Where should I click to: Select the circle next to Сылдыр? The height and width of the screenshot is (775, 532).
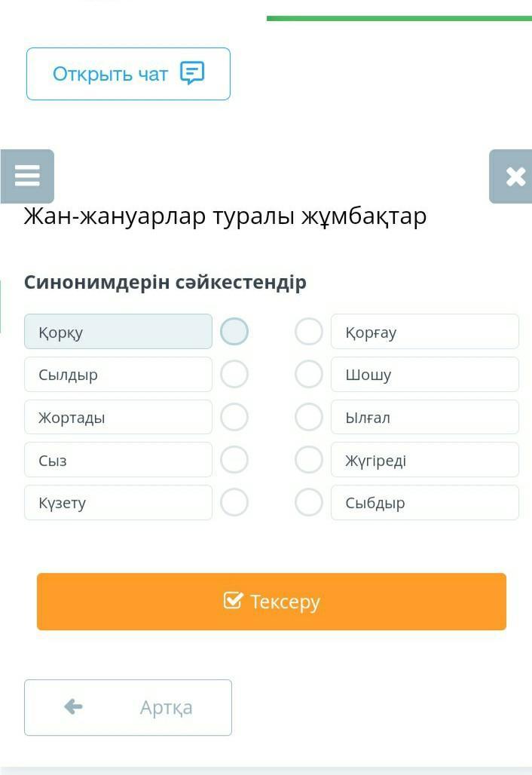coord(234,374)
